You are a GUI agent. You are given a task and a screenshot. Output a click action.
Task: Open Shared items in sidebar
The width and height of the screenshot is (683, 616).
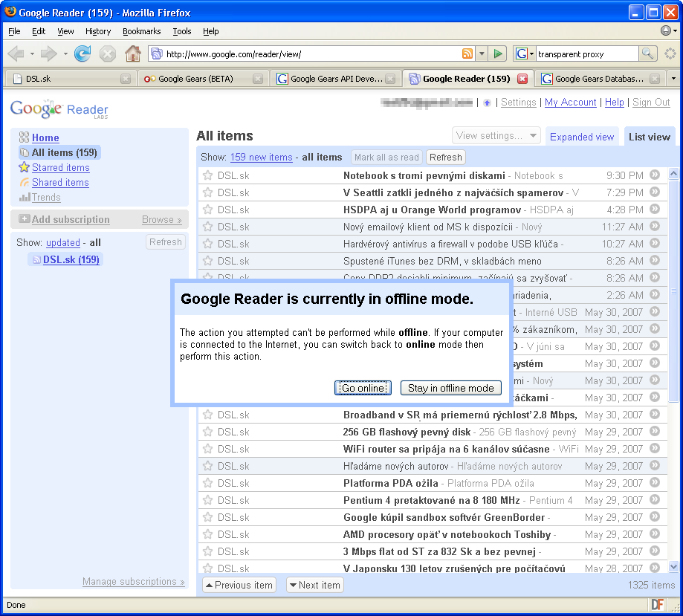click(x=60, y=183)
